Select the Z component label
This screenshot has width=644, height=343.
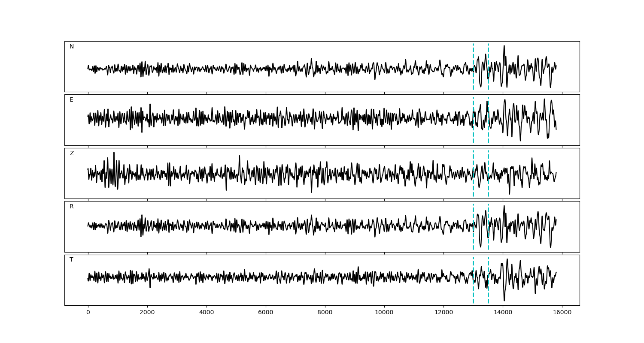pos(72,153)
